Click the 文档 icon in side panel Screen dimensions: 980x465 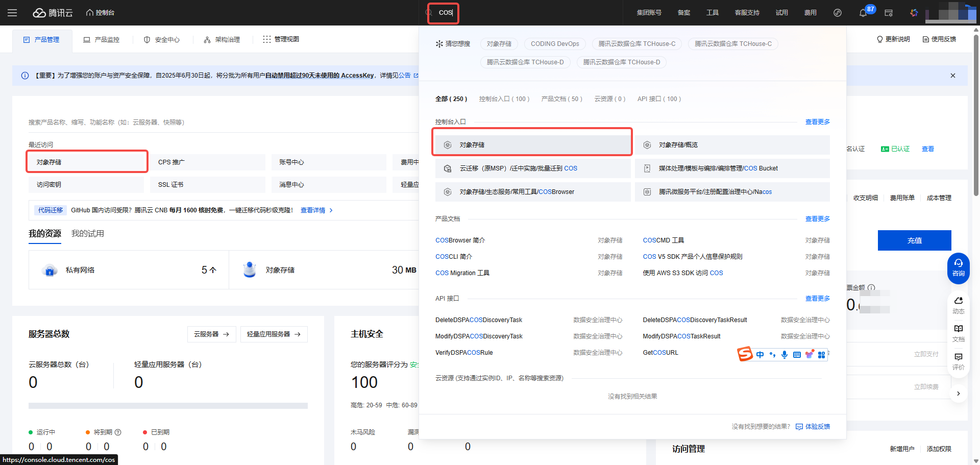pyautogui.click(x=958, y=333)
